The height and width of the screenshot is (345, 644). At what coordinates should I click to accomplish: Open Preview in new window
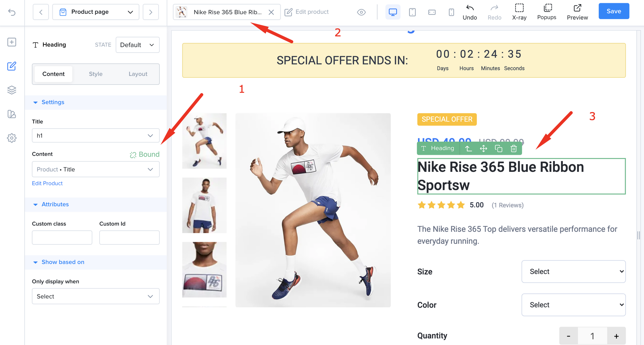click(577, 12)
